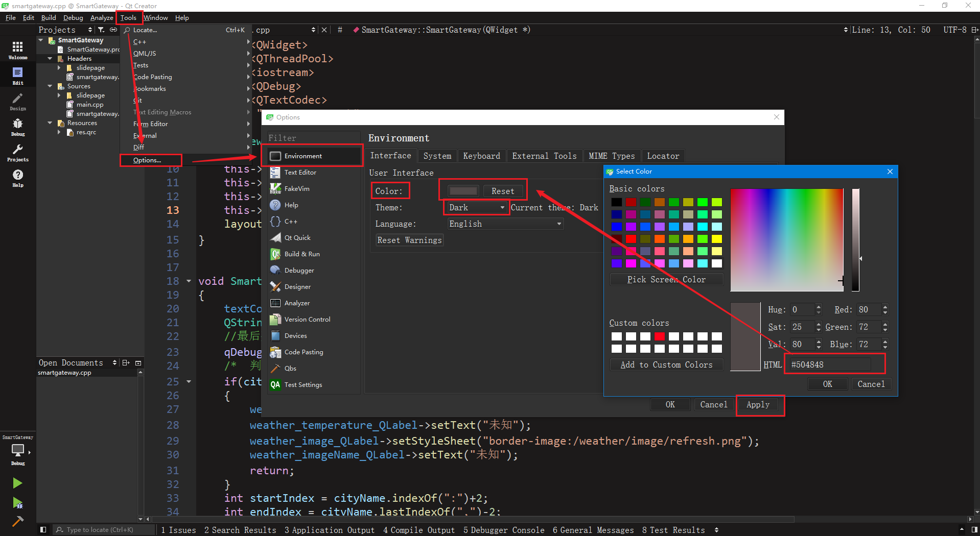Open the Build menu
This screenshot has height=536, width=980.
(x=48, y=17)
